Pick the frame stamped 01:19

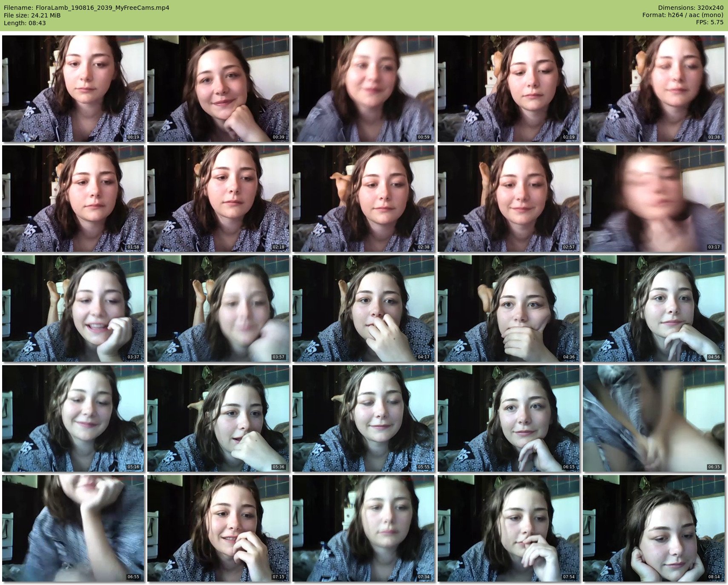coord(508,89)
